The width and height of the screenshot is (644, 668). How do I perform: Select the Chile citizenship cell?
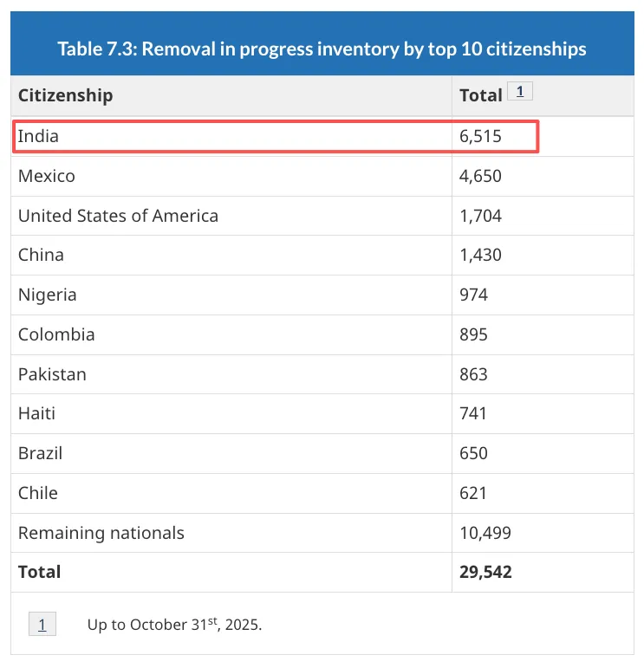(38, 493)
